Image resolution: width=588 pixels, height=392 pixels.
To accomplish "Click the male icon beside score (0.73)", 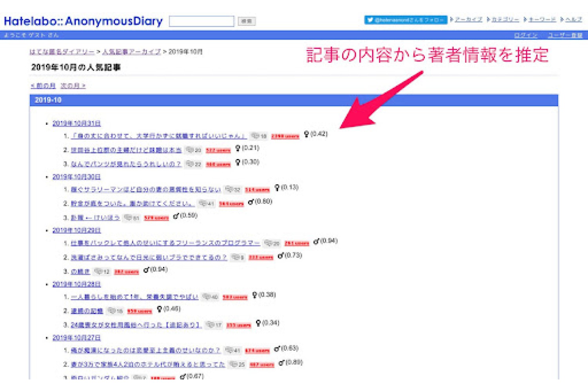I will click(x=281, y=256).
